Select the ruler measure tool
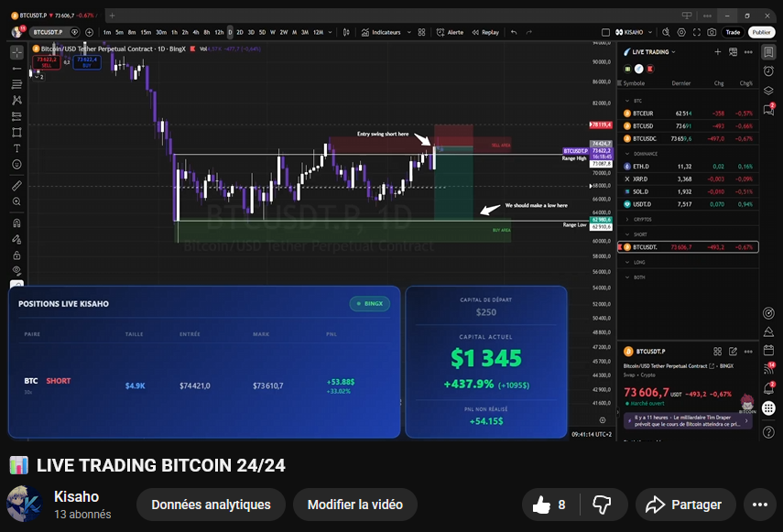This screenshot has height=532, width=783. click(17, 186)
